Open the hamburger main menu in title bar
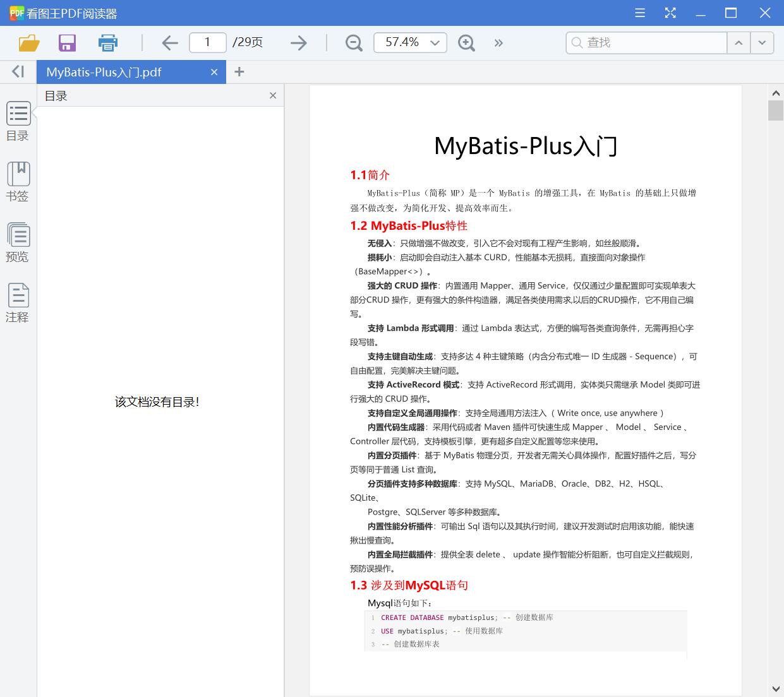 point(640,13)
